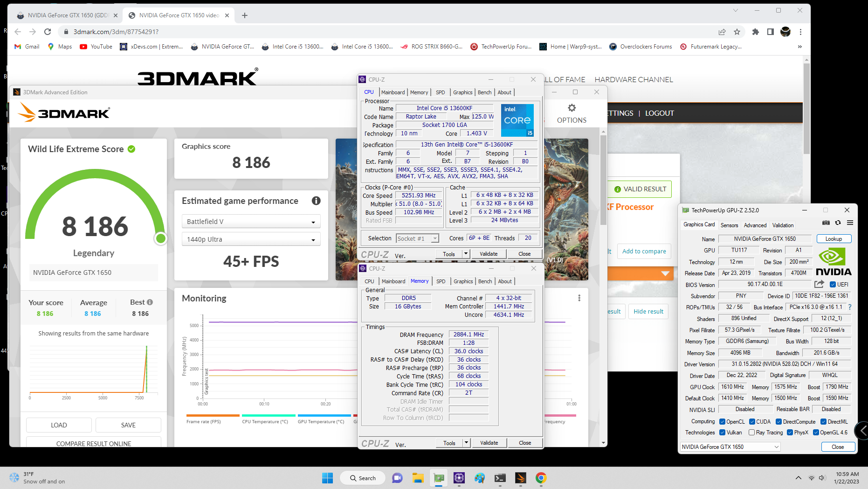Image resolution: width=868 pixels, height=489 pixels.
Task: Click the SAVE button in 3DMark
Action: pos(128,425)
